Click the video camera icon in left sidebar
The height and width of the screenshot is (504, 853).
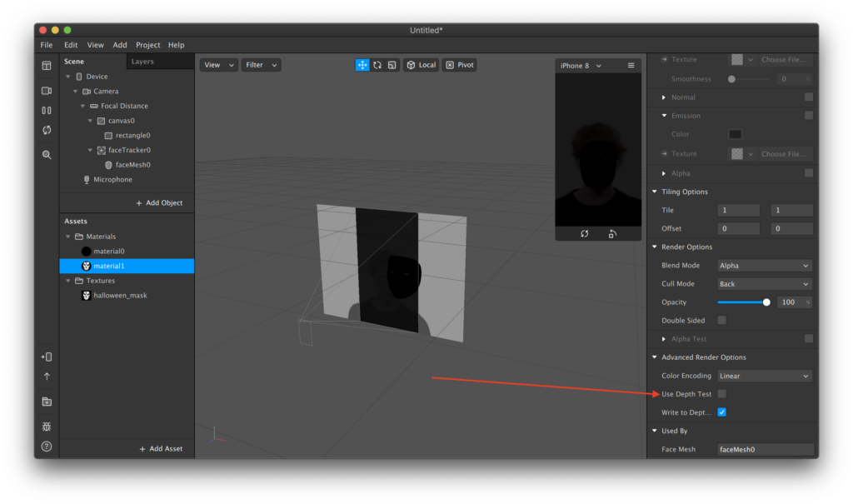47,91
